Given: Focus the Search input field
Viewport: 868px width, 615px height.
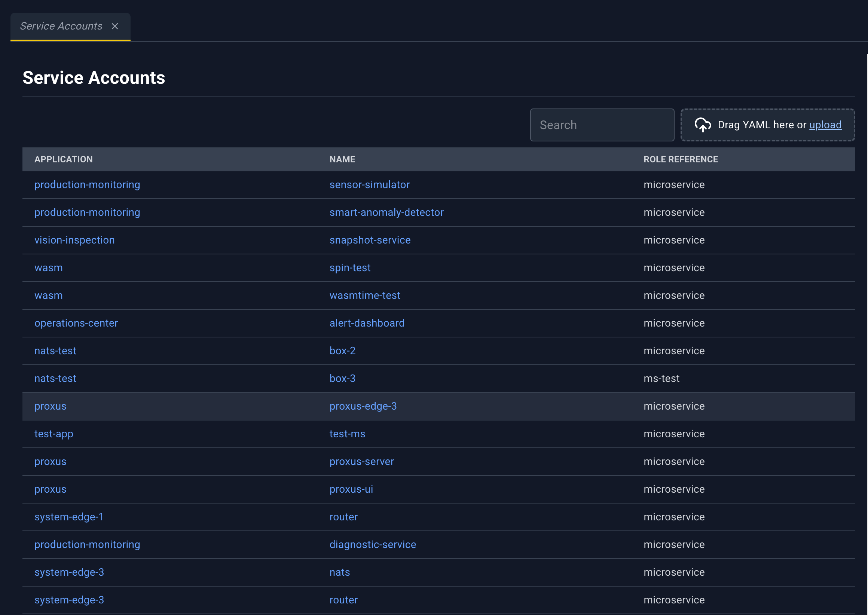Looking at the screenshot, I should click(x=602, y=125).
